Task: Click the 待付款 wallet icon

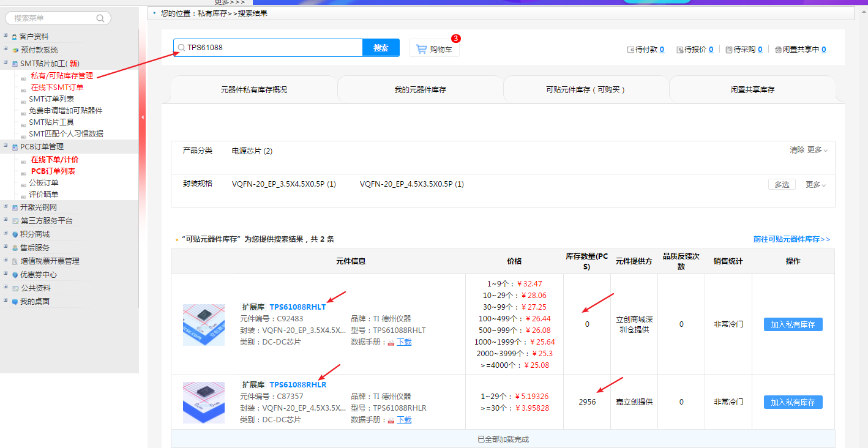Action: coord(630,50)
